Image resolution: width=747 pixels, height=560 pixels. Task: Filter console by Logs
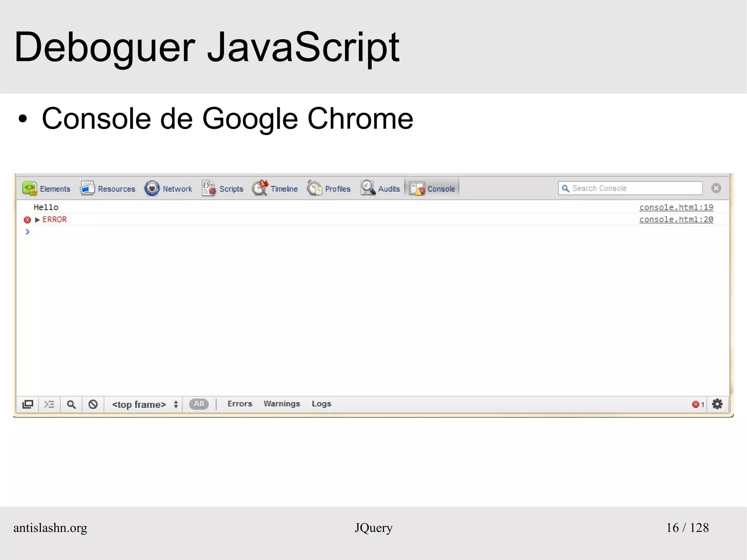click(x=321, y=404)
